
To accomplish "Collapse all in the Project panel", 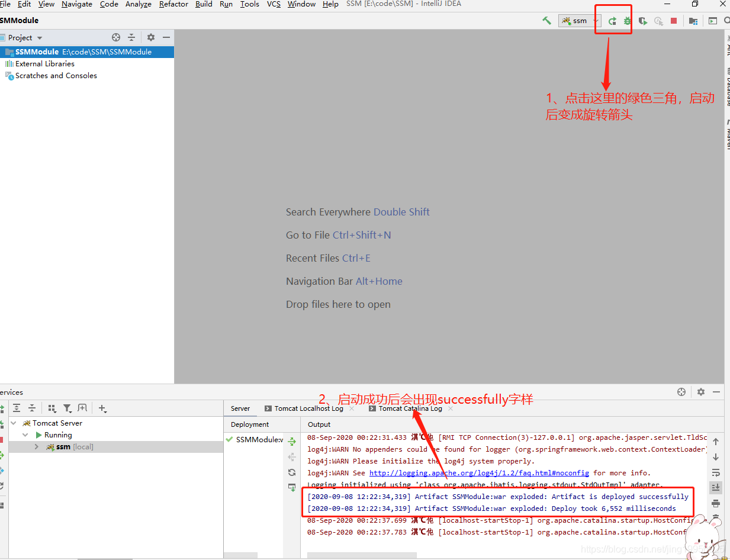I will [131, 37].
